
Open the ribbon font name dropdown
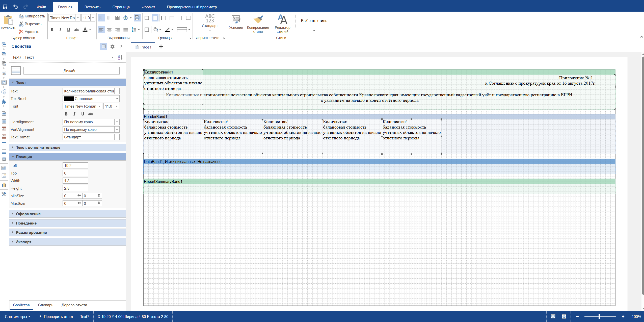point(78,18)
